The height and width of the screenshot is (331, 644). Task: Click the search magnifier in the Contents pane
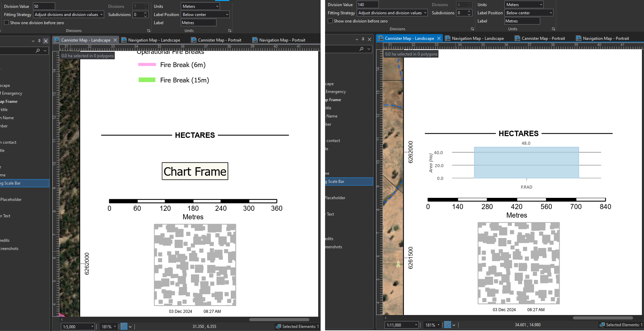tap(37, 50)
